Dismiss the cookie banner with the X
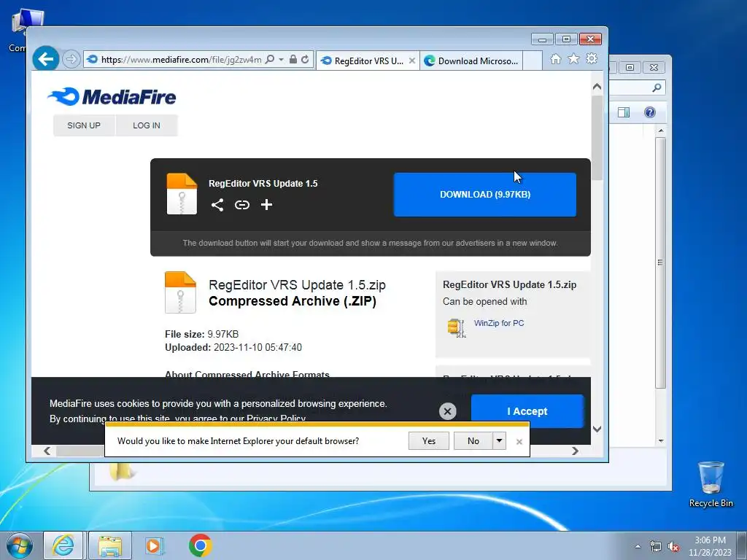Image resolution: width=747 pixels, height=560 pixels. [x=447, y=411]
